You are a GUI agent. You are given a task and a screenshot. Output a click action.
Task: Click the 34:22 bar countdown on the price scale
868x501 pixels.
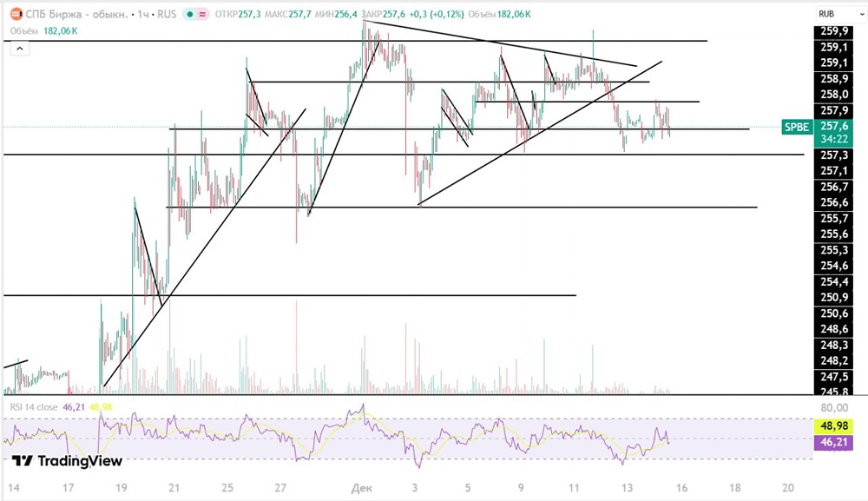coord(834,140)
